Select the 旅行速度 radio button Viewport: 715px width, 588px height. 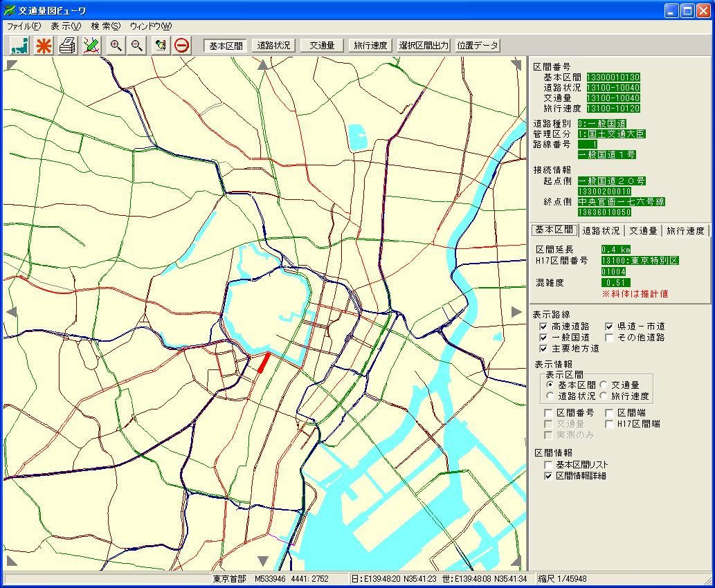pyautogui.click(x=604, y=396)
